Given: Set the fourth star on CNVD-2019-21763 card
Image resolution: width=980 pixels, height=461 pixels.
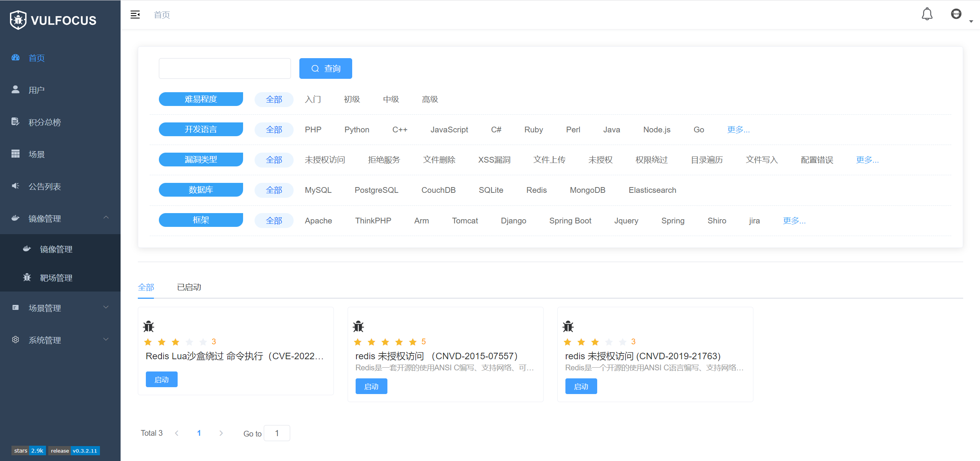Looking at the screenshot, I should [x=609, y=342].
